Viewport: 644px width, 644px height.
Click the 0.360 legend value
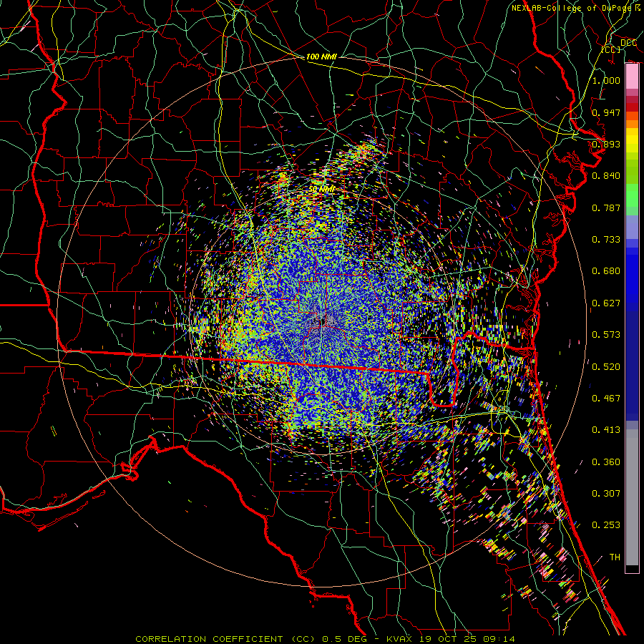pyautogui.click(x=606, y=462)
